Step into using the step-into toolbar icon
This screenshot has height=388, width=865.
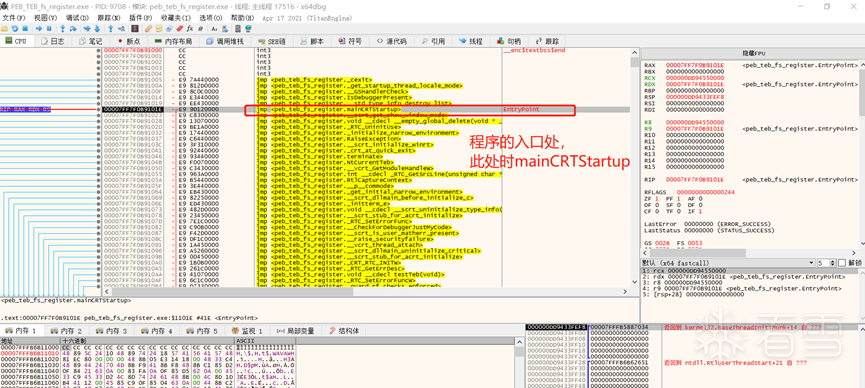pos(63,28)
